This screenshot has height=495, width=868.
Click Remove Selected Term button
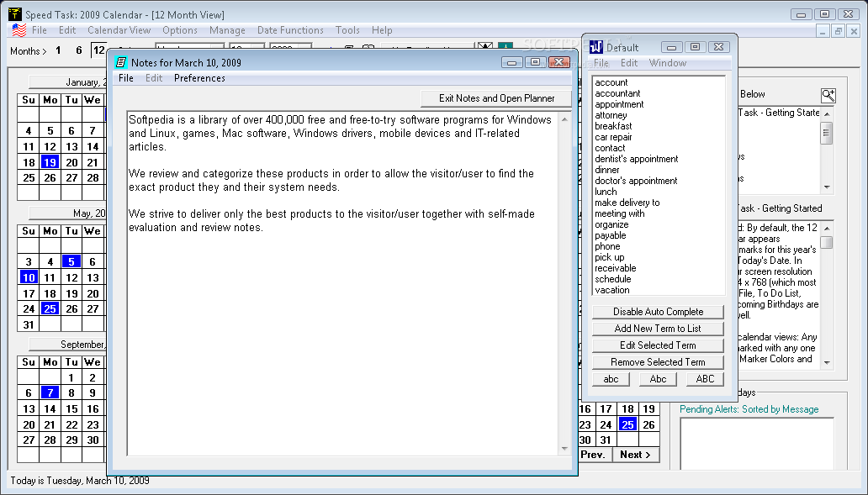pos(659,362)
